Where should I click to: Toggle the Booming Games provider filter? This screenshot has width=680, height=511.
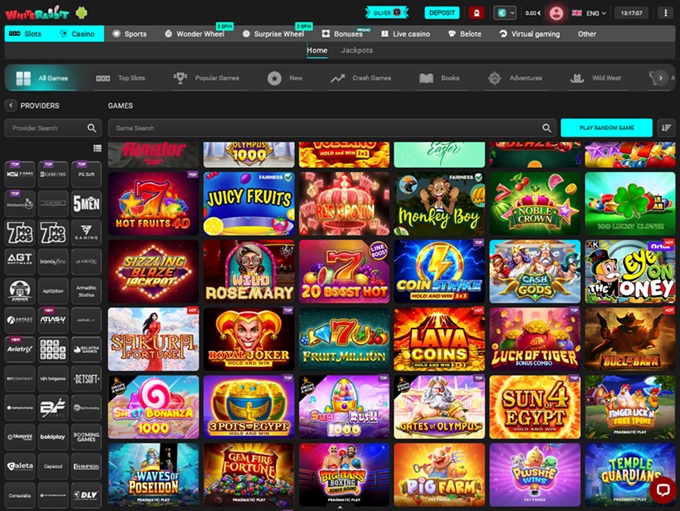coord(86,436)
